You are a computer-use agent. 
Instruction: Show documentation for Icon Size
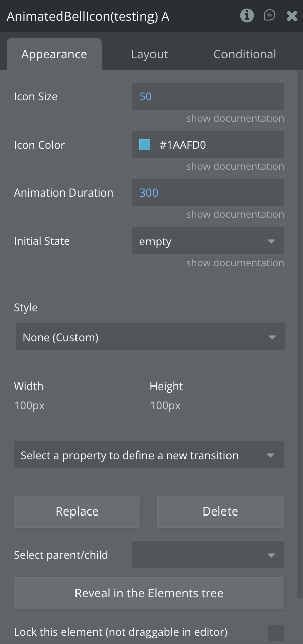click(235, 118)
